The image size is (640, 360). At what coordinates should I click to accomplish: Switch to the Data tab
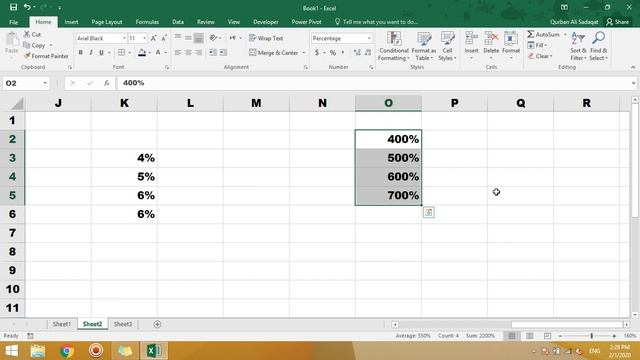coord(178,22)
